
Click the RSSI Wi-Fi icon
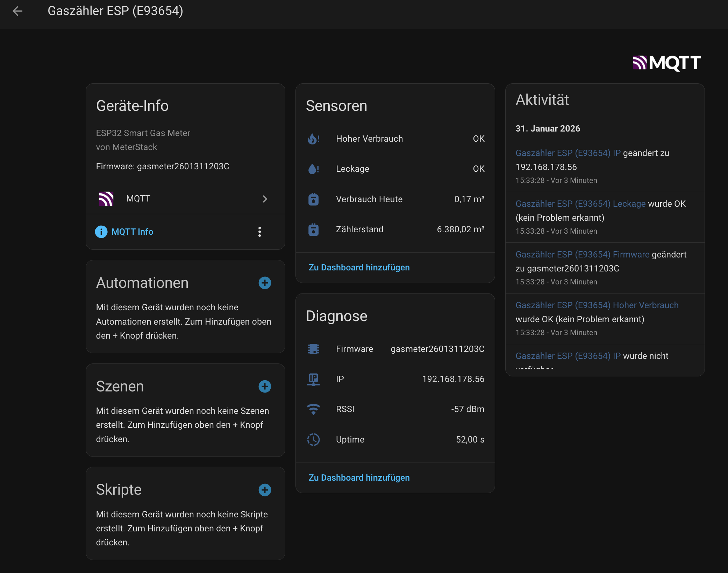pyautogui.click(x=314, y=409)
